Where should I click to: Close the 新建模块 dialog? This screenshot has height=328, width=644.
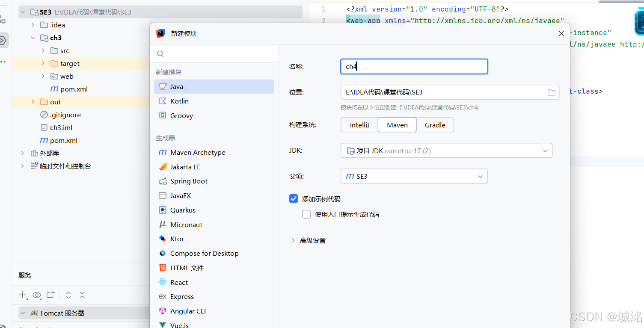tap(561, 33)
